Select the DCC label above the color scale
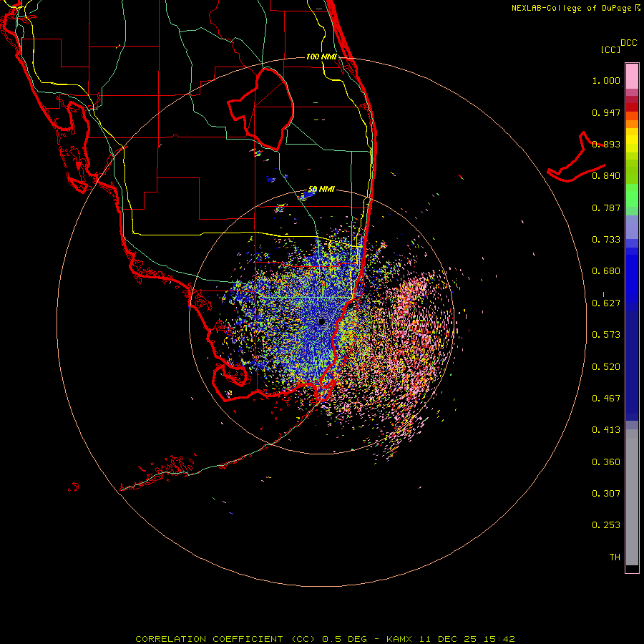The image size is (644, 644). click(x=629, y=43)
